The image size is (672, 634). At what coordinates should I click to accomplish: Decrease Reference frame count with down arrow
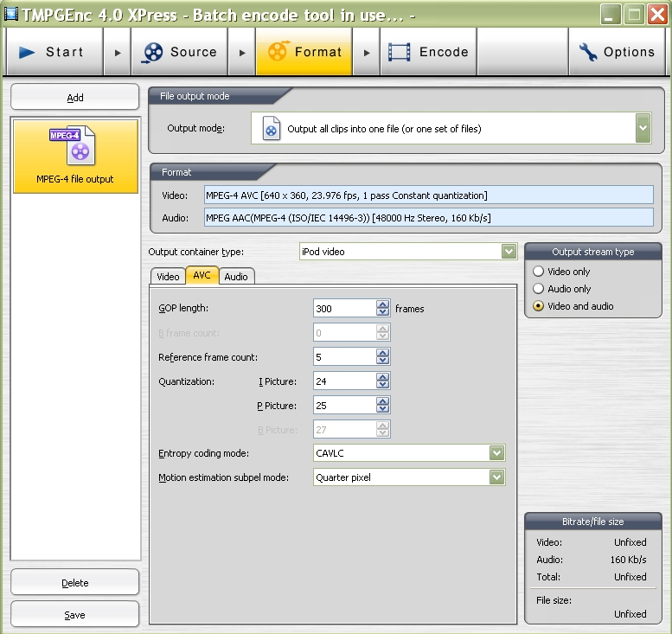click(383, 361)
